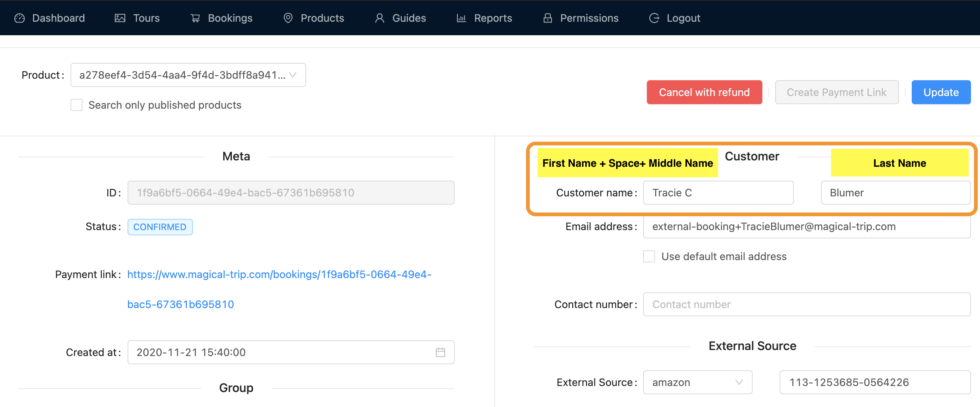Click the Guides person icon
The width and height of the screenshot is (980, 407).
point(379,18)
